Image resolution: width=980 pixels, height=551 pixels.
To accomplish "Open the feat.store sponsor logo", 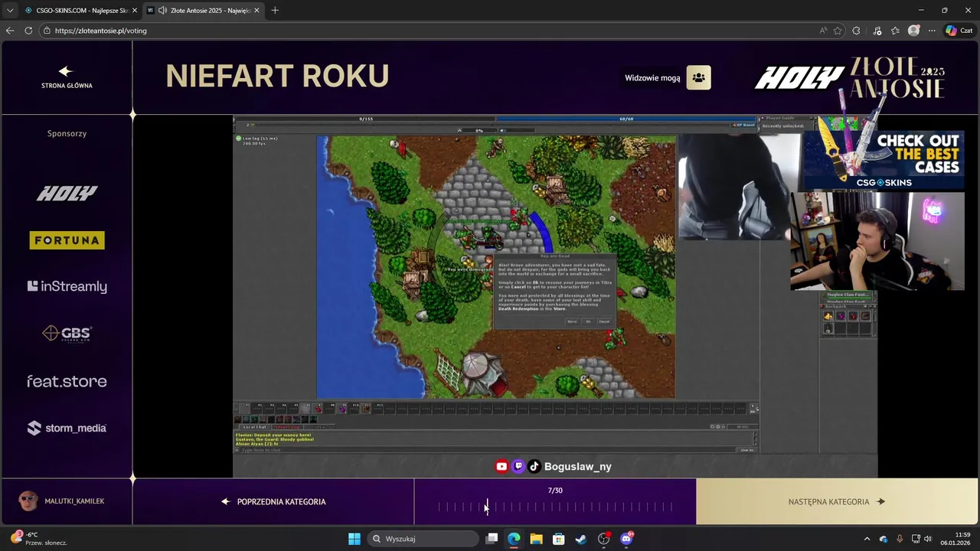I will pyautogui.click(x=67, y=381).
